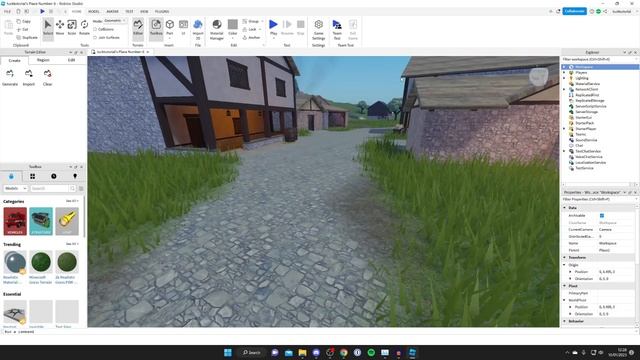This screenshot has height=360, width=640.
Task: Choose the Scale tool
Action: click(72, 28)
